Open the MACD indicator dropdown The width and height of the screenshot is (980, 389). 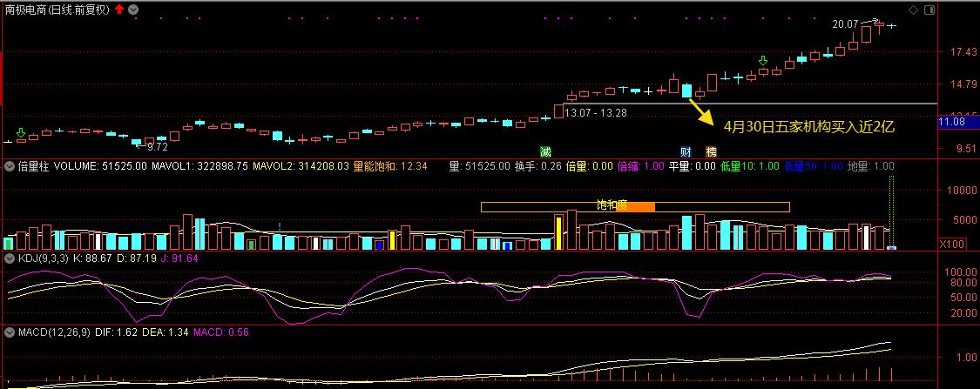(10, 332)
